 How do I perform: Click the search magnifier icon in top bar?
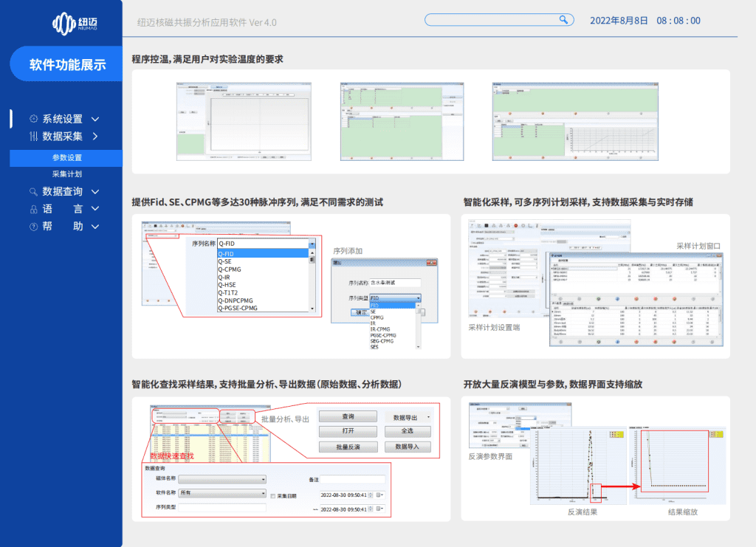point(563,20)
